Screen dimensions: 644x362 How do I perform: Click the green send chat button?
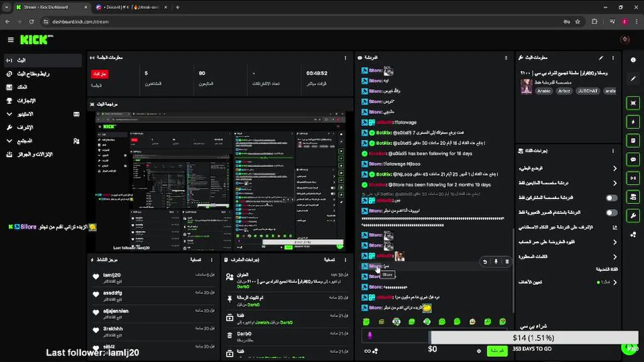(497, 350)
